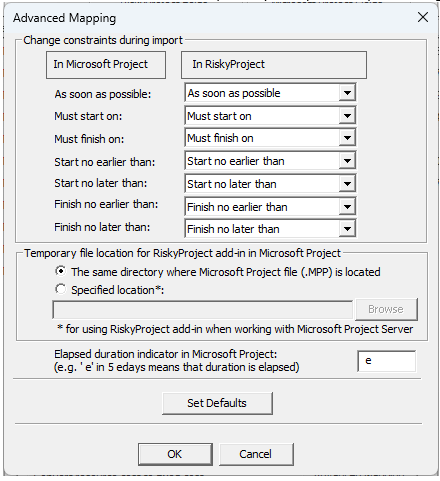Select same directory as MPP file option

pyautogui.click(x=60, y=271)
